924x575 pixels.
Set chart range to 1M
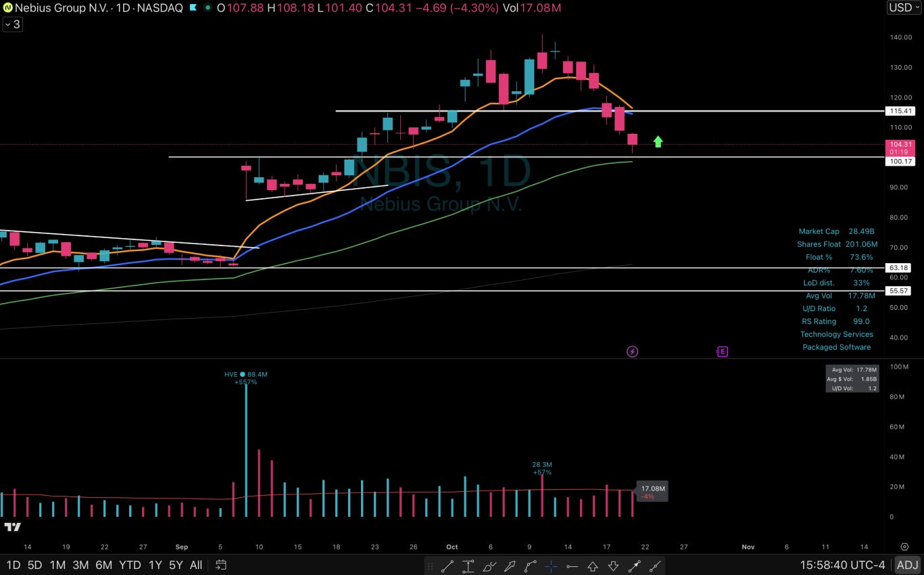pos(57,565)
